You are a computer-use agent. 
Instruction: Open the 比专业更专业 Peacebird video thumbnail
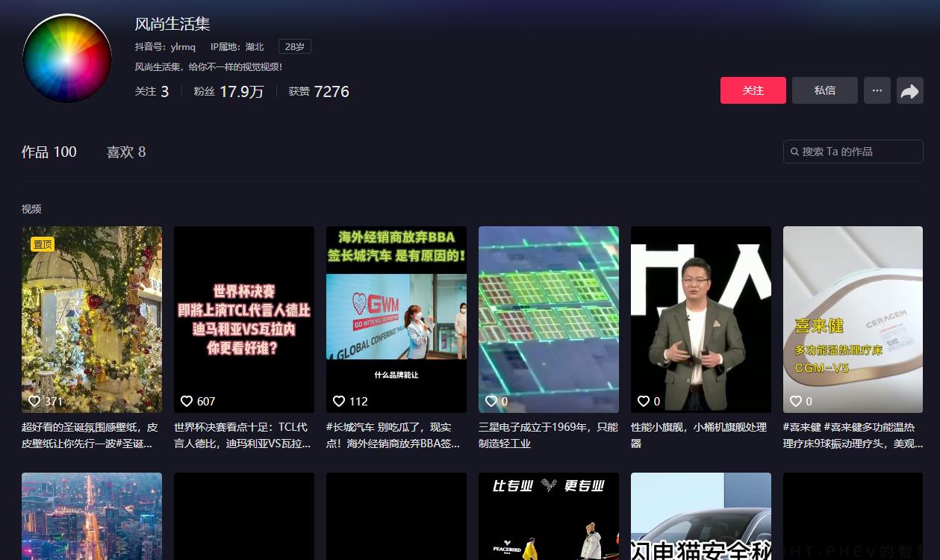pos(549,516)
